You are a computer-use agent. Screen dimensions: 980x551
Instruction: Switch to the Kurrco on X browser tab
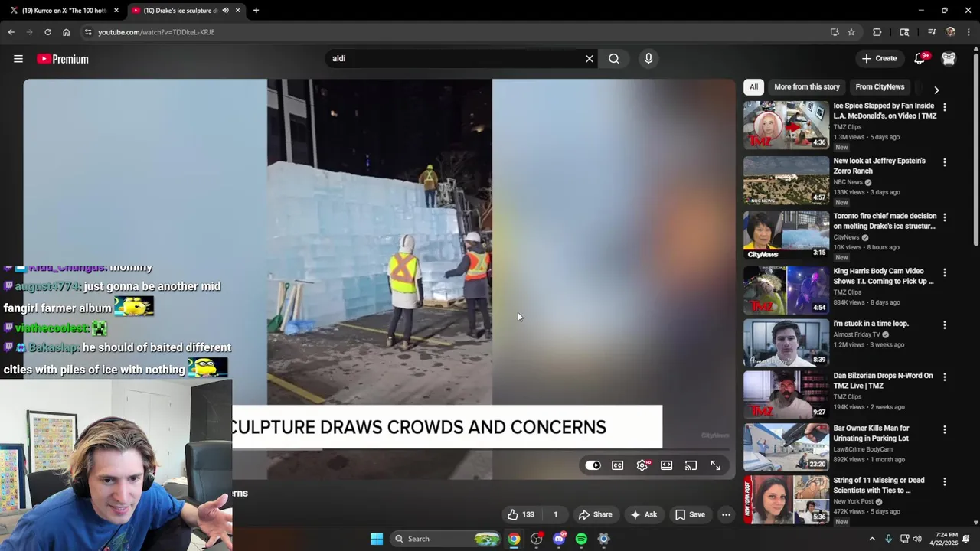64,11
